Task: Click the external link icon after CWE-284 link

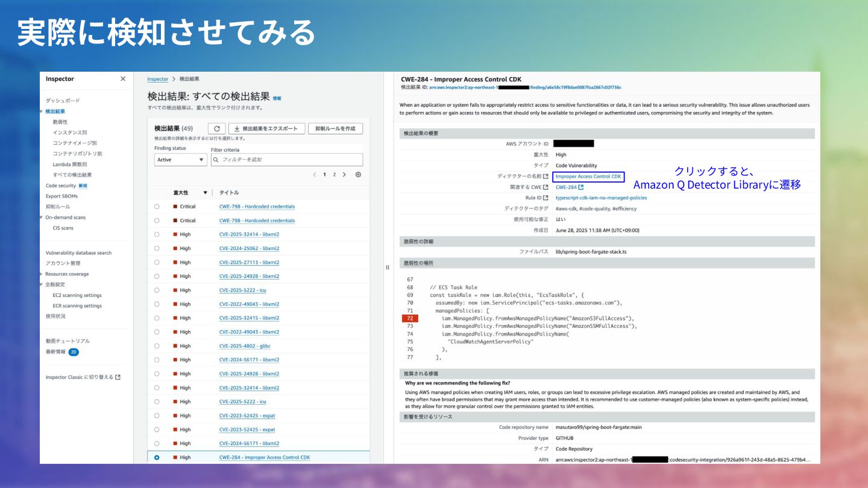Action: (x=581, y=187)
